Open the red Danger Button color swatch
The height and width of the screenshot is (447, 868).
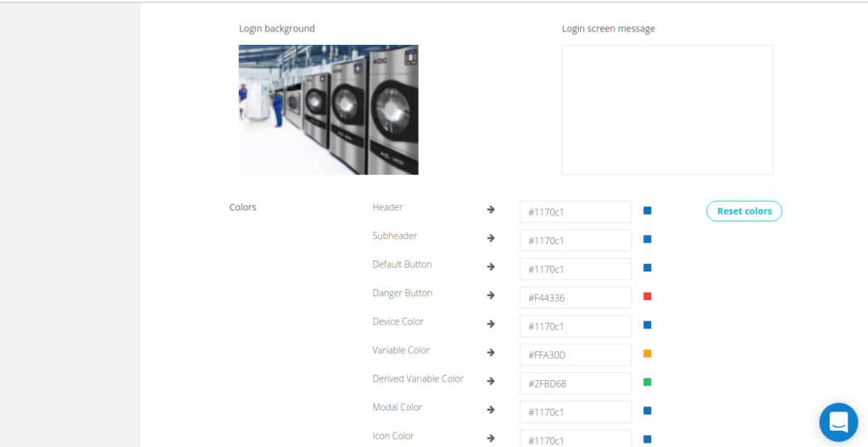point(647,296)
